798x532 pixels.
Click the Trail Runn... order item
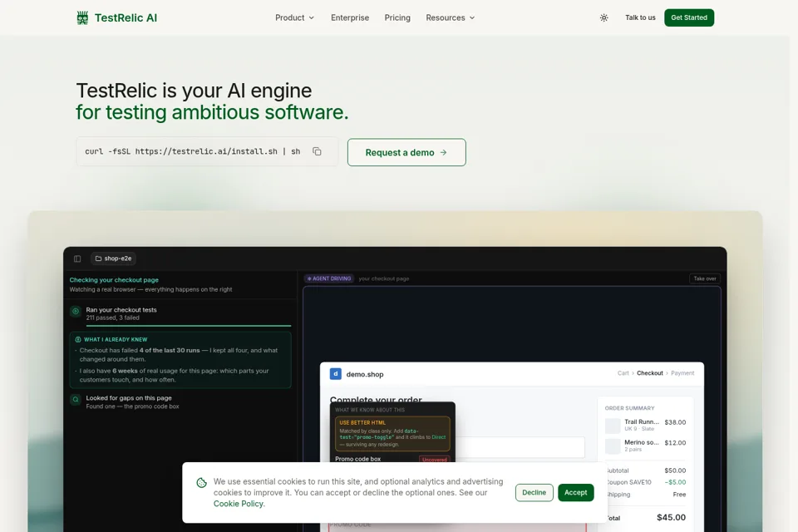[645, 425]
